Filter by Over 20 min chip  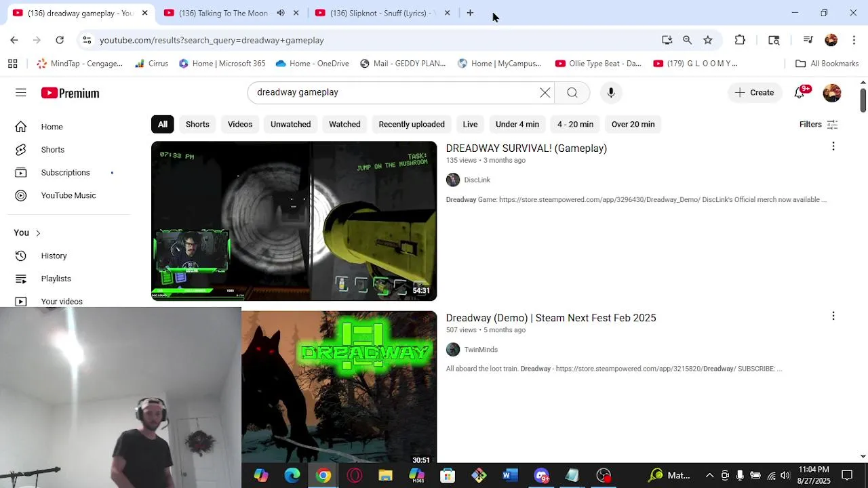633,124
